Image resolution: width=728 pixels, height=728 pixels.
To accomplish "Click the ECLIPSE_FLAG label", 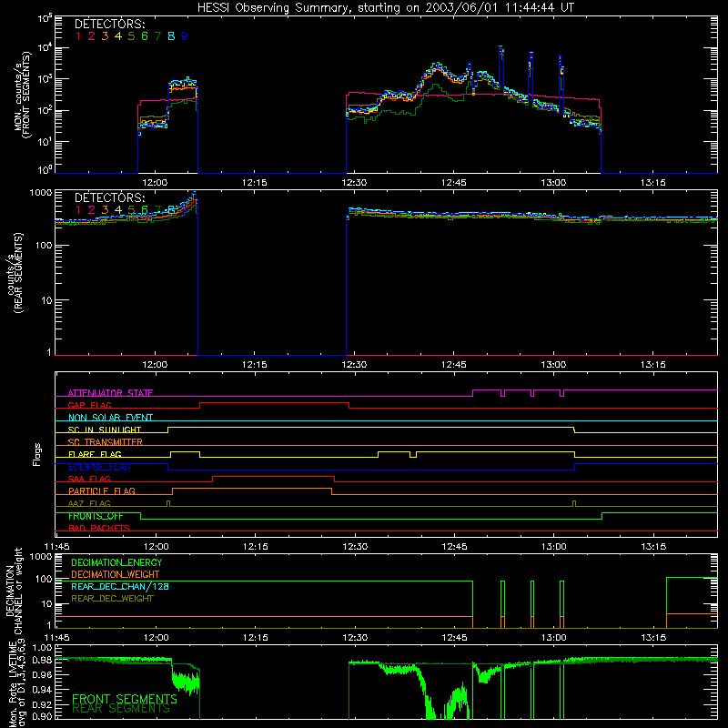I will (100, 467).
